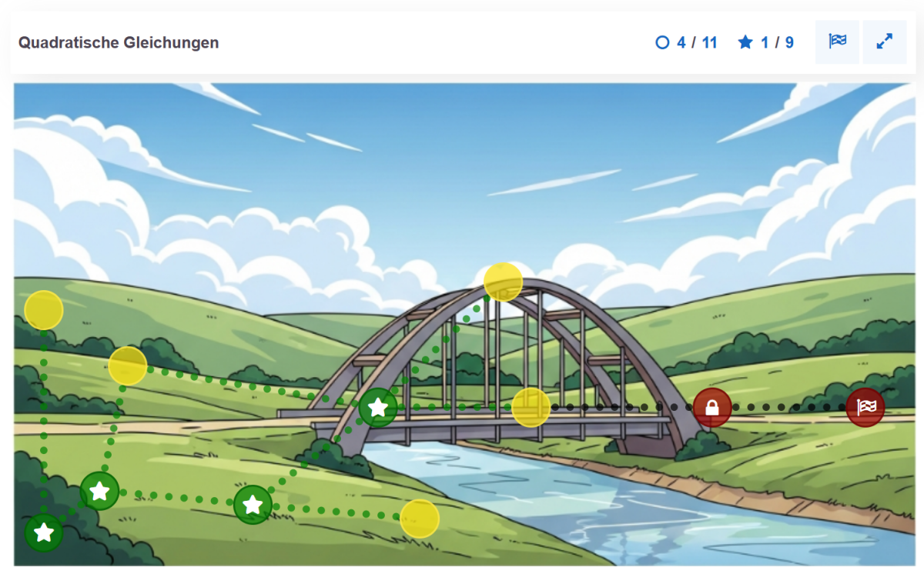Select yellow stage atop the bridge arch
Viewport: 924px width, 584px height.
503,282
